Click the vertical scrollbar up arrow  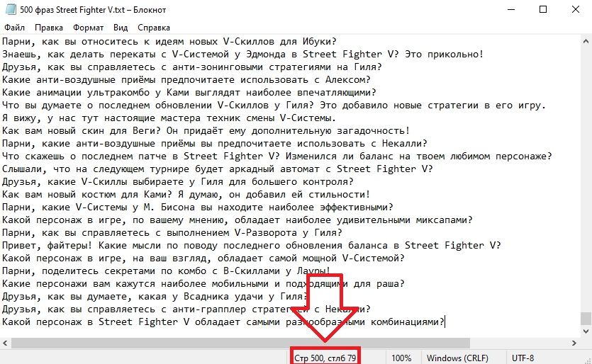coord(586,41)
